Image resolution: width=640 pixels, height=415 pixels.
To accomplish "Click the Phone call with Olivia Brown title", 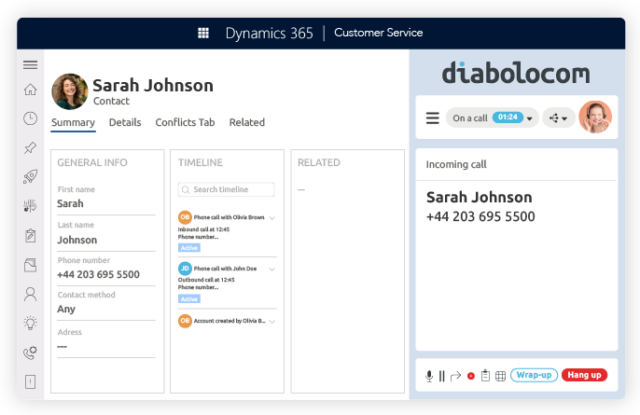I will tap(229, 217).
